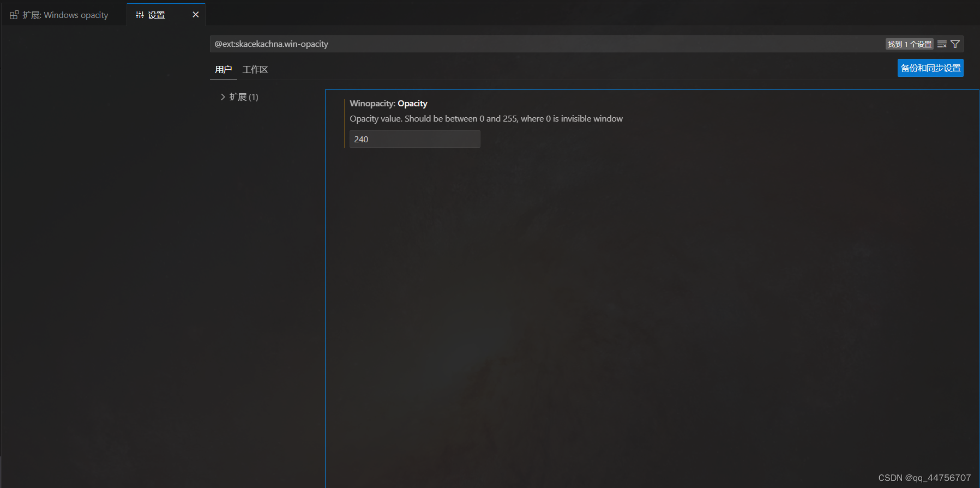Click the extensions icon on Windows opacity tab
This screenshot has height=488, width=980.
pyautogui.click(x=14, y=15)
